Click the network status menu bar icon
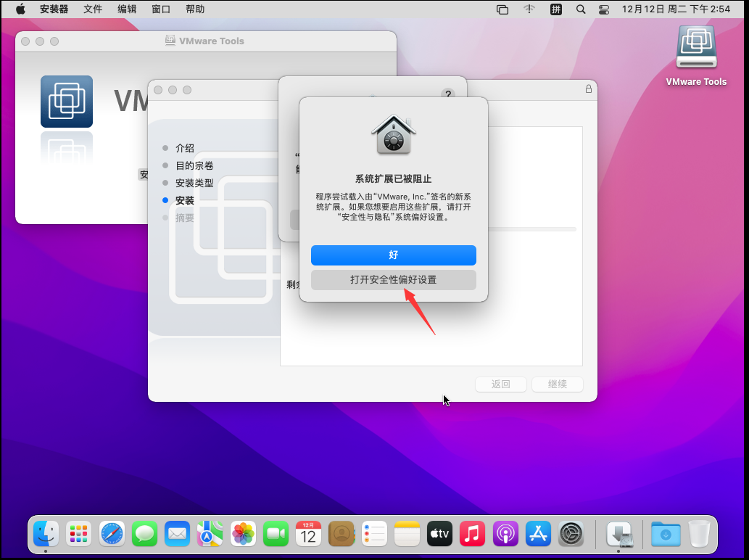 tap(529, 9)
